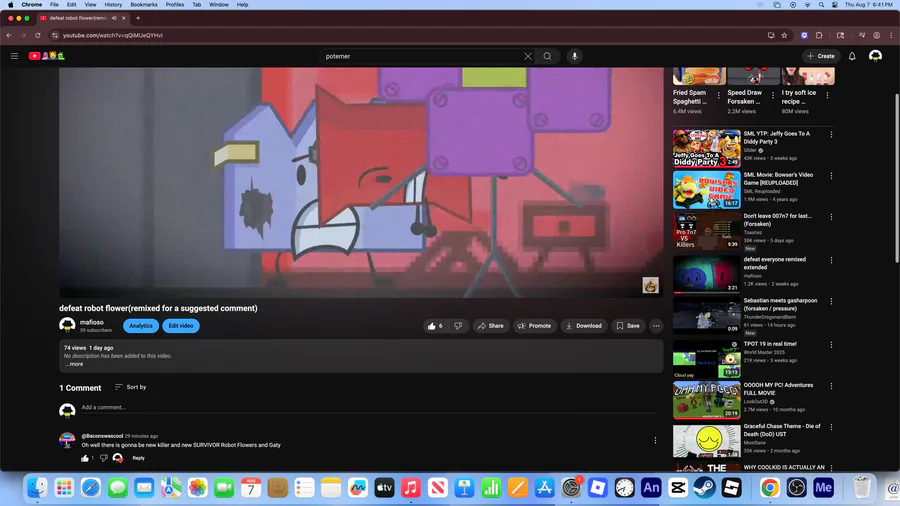Image resolution: width=900 pixels, height=506 pixels.
Task: Focus the Add a comment field
Action: [368, 407]
